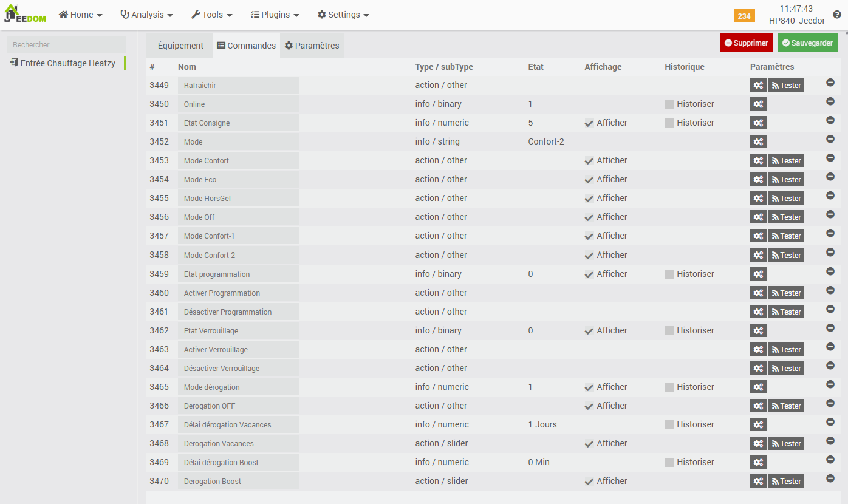The image size is (848, 504).
Task: Expand the Analysis dropdown menu
Action: pyautogui.click(x=146, y=15)
